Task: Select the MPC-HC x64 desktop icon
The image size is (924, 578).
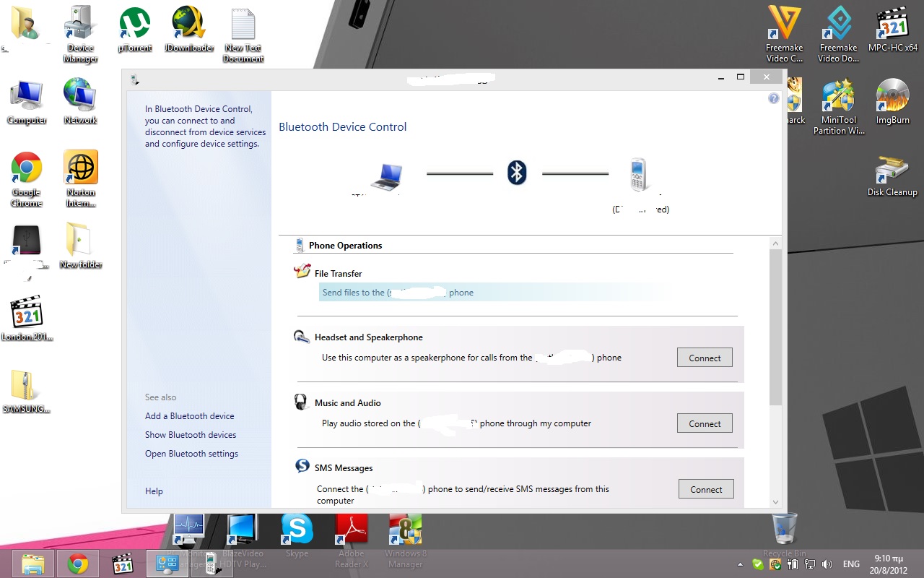Action: coord(892,29)
